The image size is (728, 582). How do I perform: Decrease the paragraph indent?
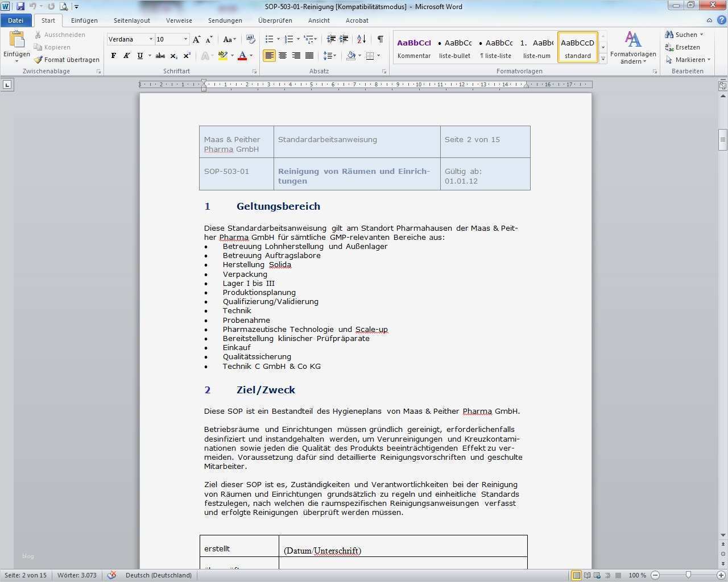point(331,39)
